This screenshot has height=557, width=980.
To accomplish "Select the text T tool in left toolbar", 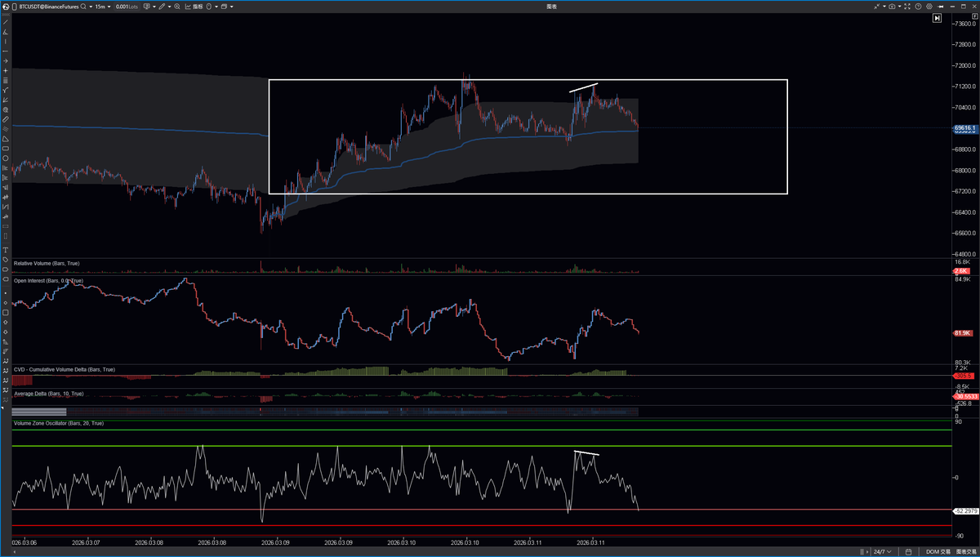I will pyautogui.click(x=5, y=250).
